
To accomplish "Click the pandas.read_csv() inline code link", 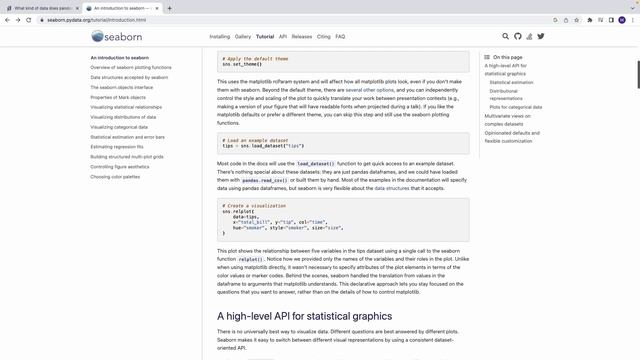I will [264, 180].
